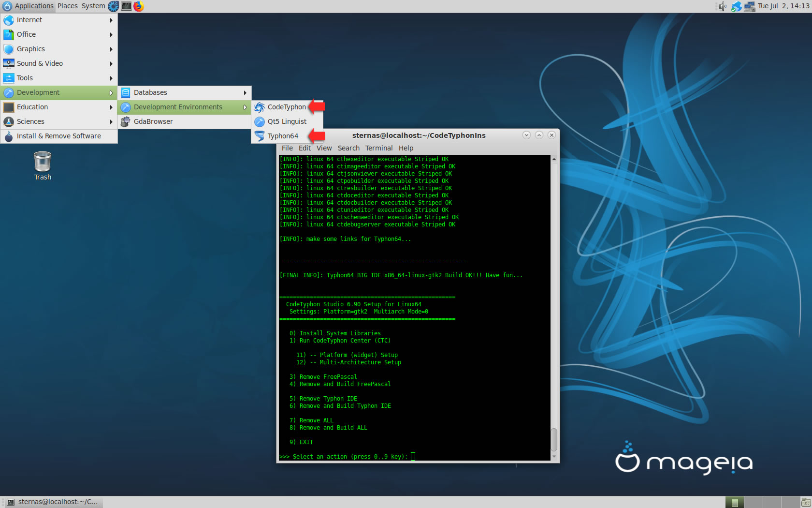Click terminal taskbar button in bottom panel
812x508 pixels.
(53, 502)
